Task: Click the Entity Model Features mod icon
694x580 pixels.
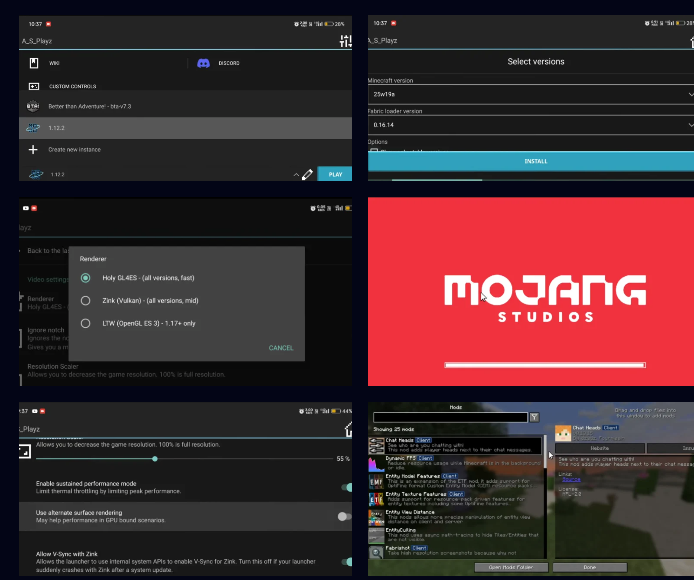Action: point(377,482)
